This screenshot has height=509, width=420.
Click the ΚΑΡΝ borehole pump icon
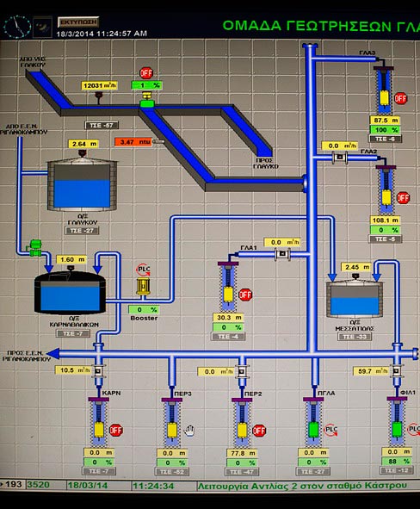(98, 421)
